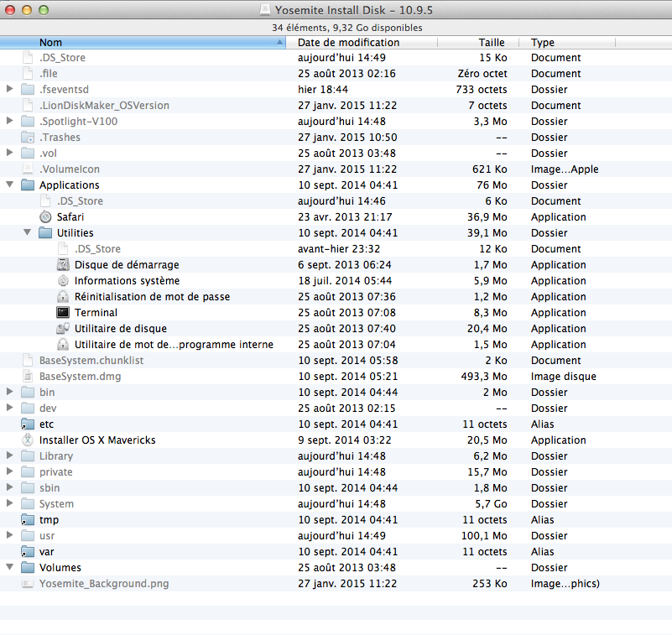Select the Réinitialisation de mot de passe icon

click(x=63, y=296)
